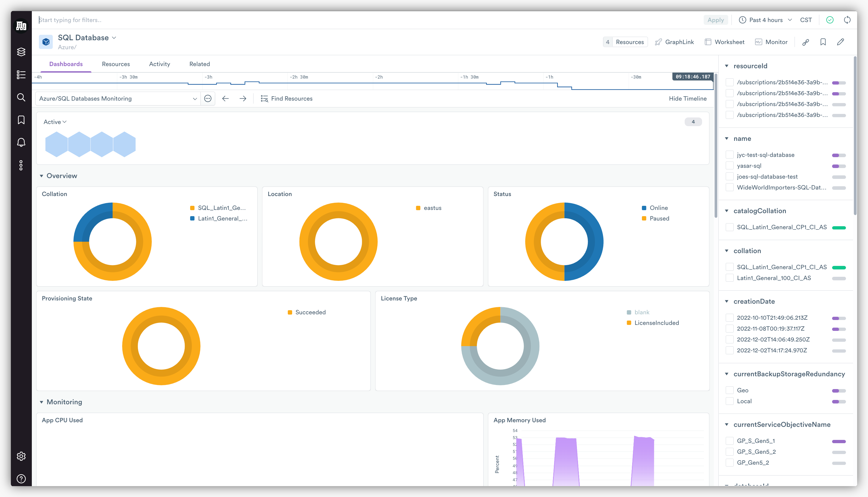Click the Apply filters button
The width and height of the screenshot is (868, 497).
(x=715, y=20)
